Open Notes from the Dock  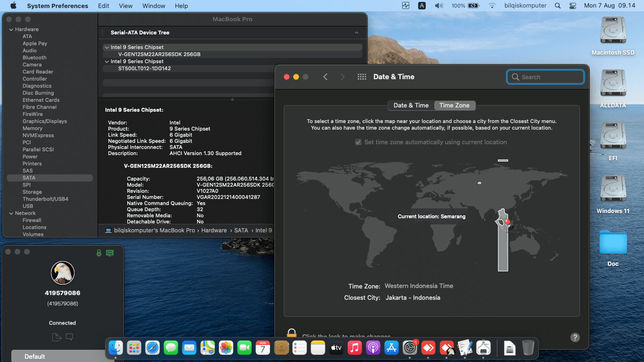click(x=318, y=348)
